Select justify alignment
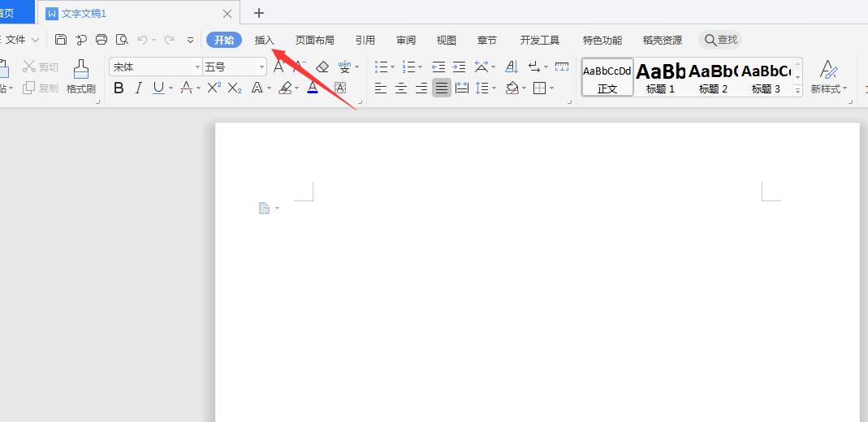Viewport: 868px width, 422px height. tap(441, 88)
